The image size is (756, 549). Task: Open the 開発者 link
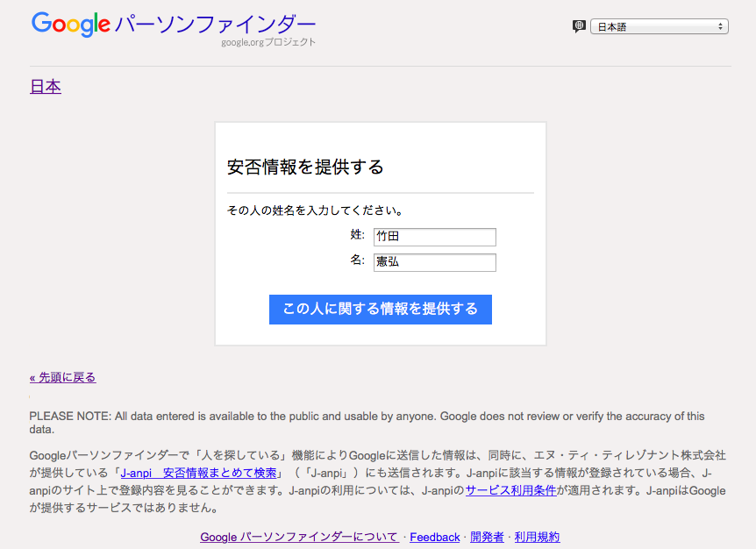click(x=487, y=537)
